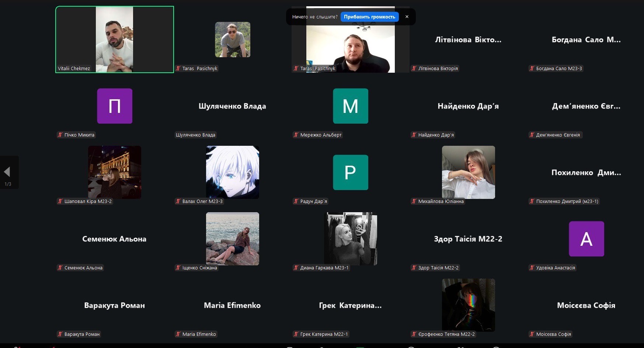The width and height of the screenshot is (644, 348).
Task: Select Михайлова Юліанна's profile picture
Action: coord(468,172)
